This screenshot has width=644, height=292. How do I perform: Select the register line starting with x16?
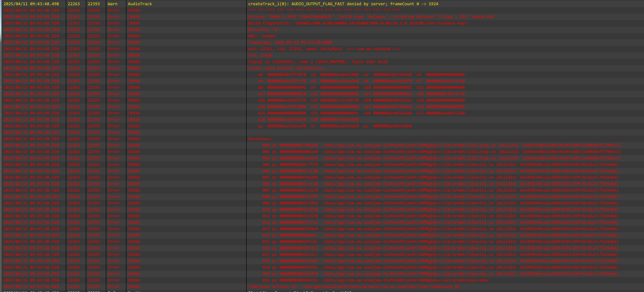[361, 100]
